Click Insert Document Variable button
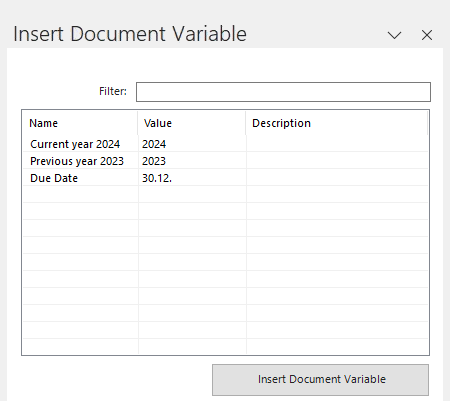This screenshot has width=450, height=401. click(x=320, y=380)
